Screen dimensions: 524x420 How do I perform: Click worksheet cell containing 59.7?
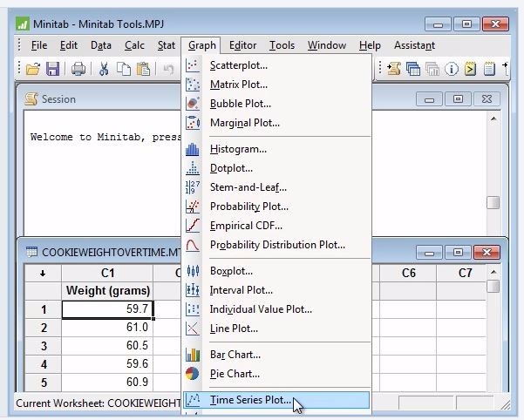107,309
